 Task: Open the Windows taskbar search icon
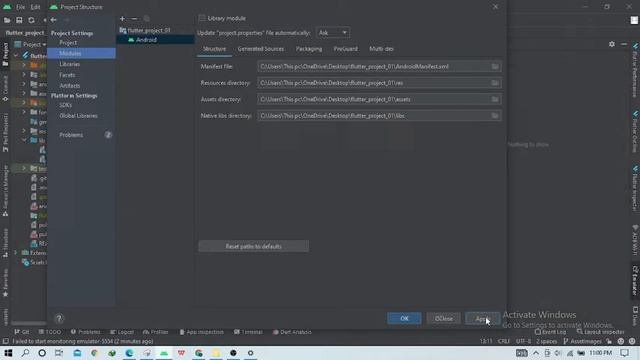[x=25, y=353]
